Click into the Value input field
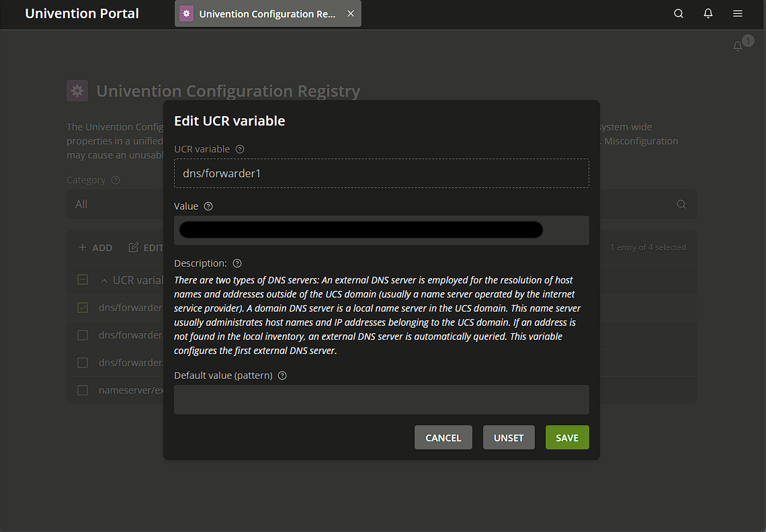This screenshot has height=532, width=766. 382,230
